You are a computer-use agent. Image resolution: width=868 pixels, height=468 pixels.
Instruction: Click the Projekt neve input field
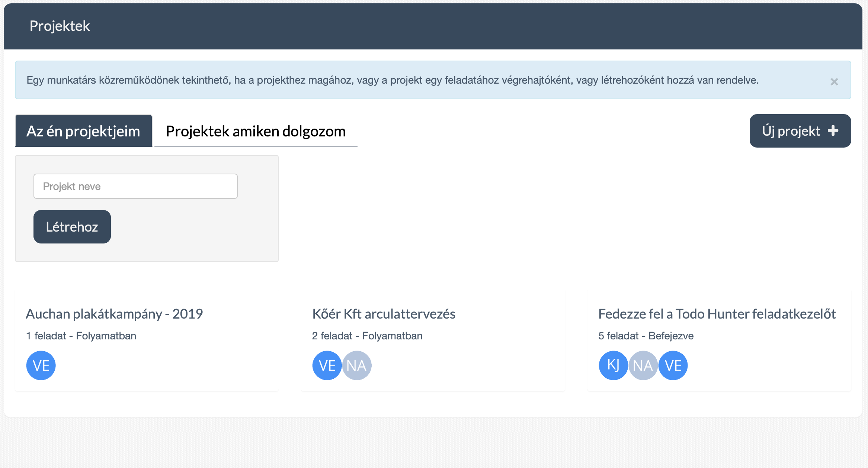(135, 186)
